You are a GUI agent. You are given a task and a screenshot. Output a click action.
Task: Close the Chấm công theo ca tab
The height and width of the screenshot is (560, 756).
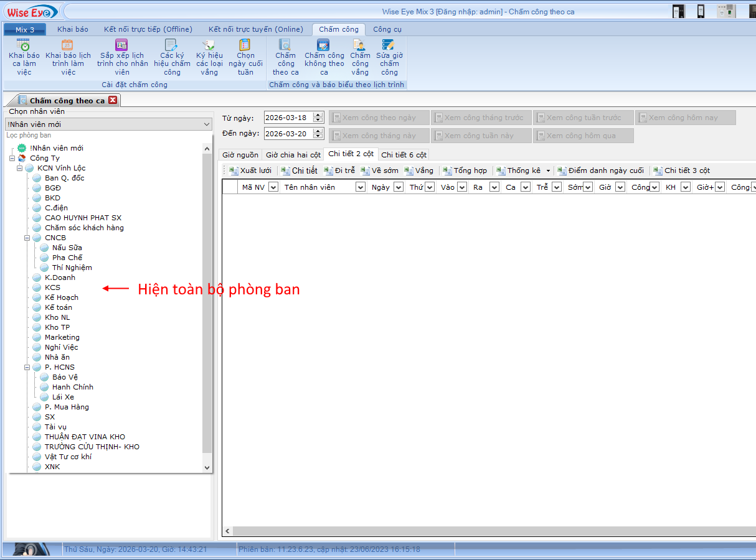tap(113, 100)
